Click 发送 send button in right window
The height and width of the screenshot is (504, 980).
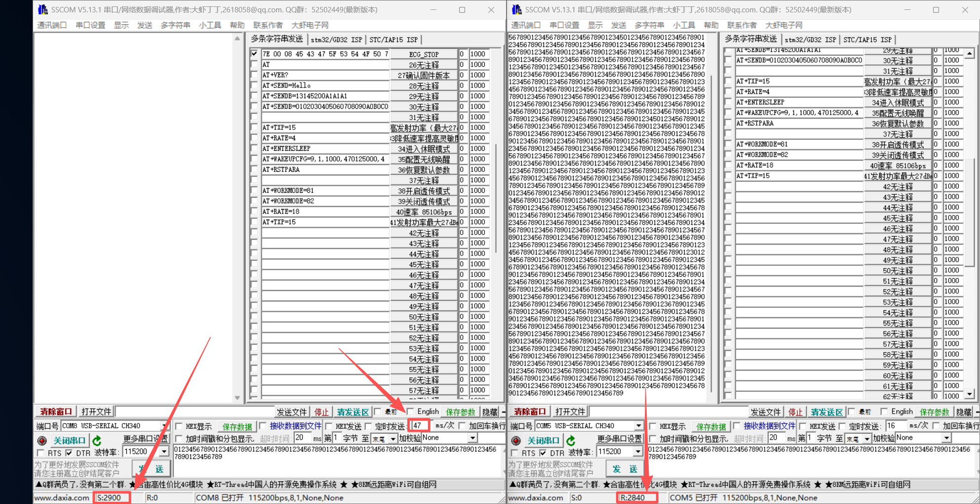(x=625, y=468)
